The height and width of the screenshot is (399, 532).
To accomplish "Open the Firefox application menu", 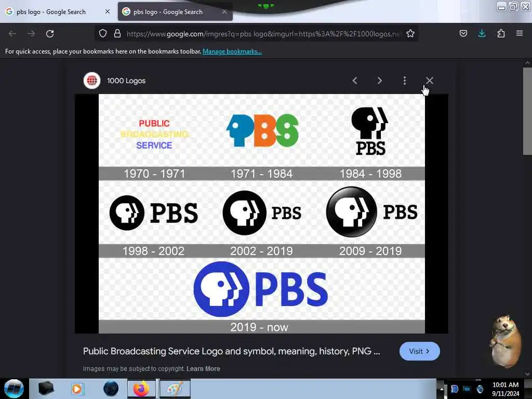I will point(520,34).
